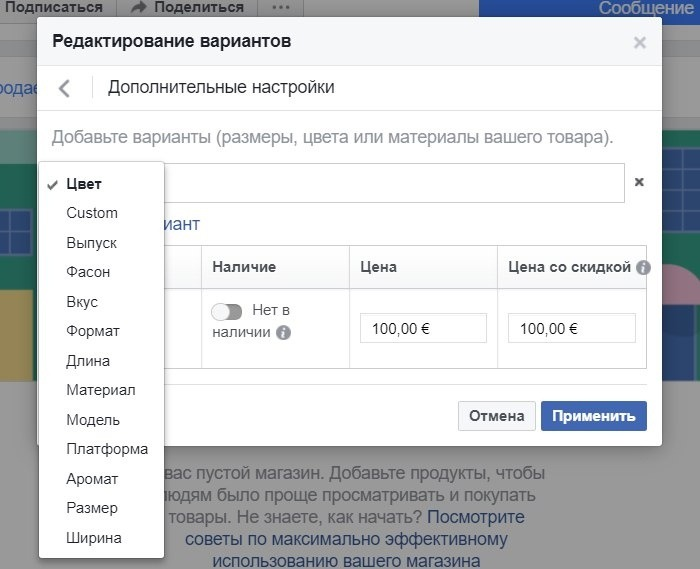700x569 pixels.
Task: Click info icon beside Нет в наличии
Action: click(284, 332)
